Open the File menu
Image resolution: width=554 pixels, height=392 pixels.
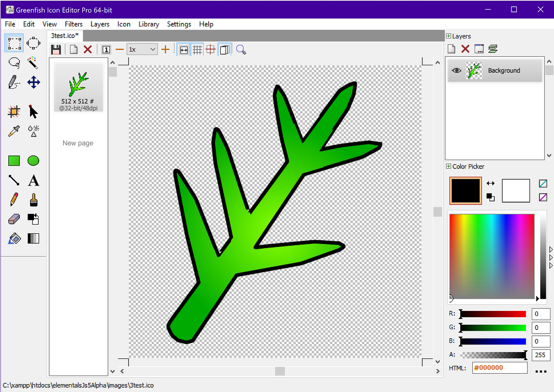(10, 24)
